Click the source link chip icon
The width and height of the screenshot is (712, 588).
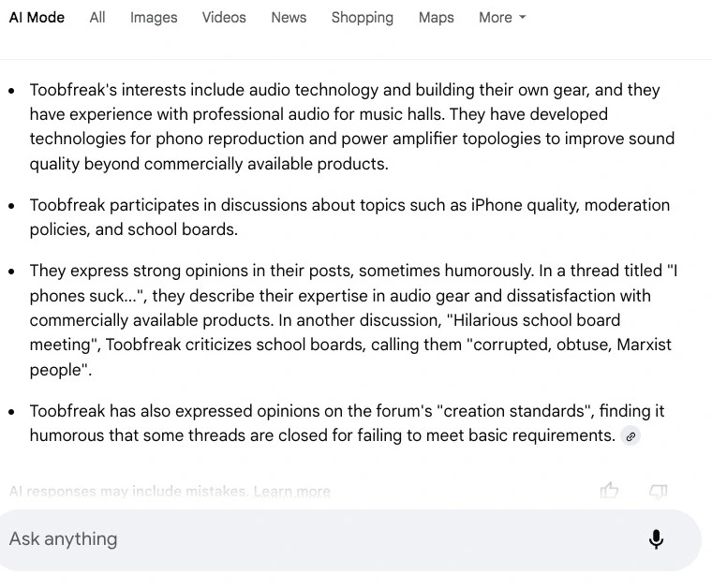pyautogui.click(x=630, y=436)
